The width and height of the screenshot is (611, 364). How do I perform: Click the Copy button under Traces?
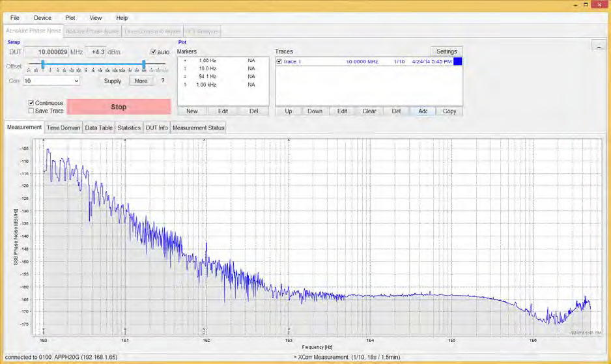pyautogui.click(x=449, y=111)
